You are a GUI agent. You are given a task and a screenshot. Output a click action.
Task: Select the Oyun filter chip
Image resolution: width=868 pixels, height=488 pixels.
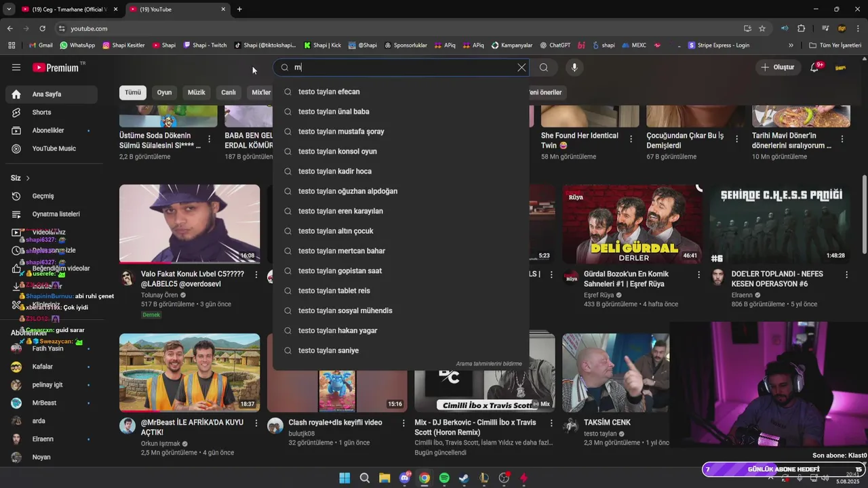point(165,92)
